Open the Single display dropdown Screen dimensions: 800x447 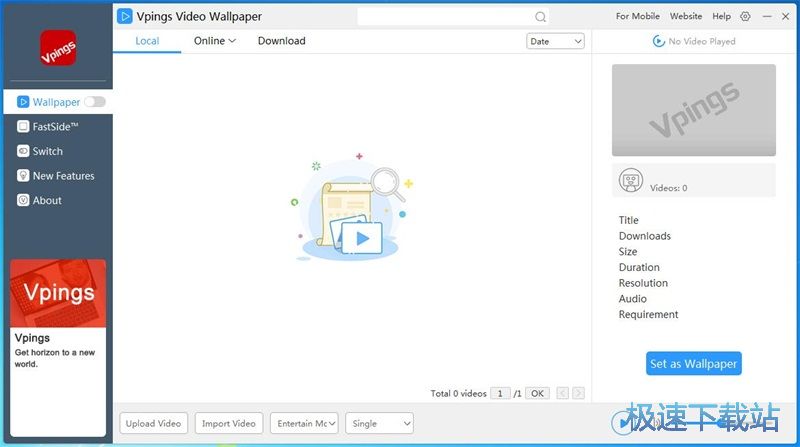coord(379,423)
